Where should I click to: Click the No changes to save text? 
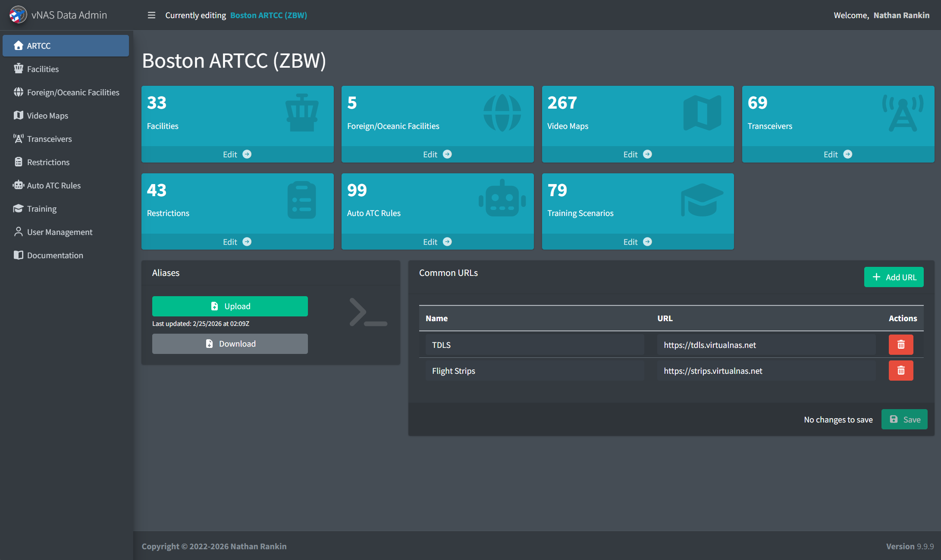coord(838,419)
